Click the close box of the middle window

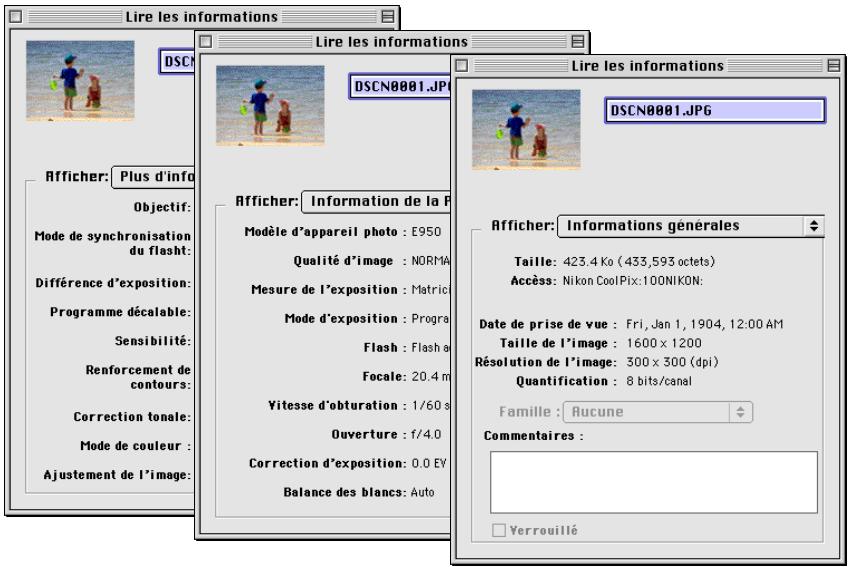206,41
